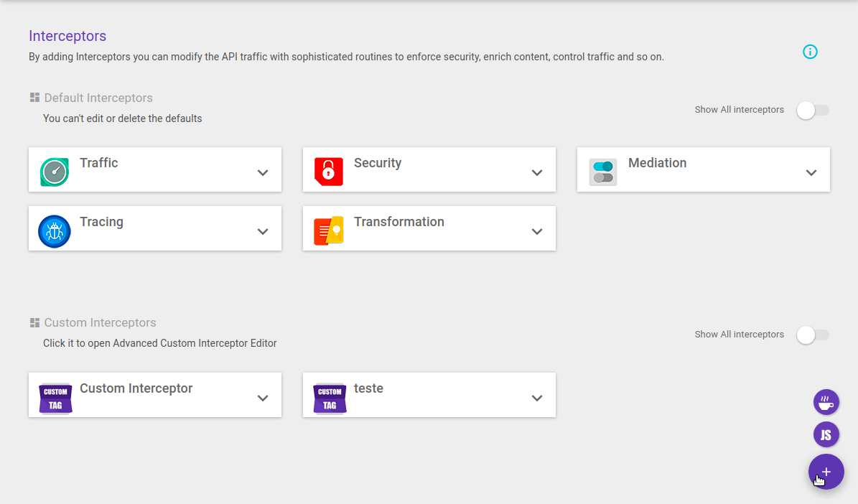Select the Transformation card title
Viewport: 858px width, 504px height.
[x=399, y=222]
